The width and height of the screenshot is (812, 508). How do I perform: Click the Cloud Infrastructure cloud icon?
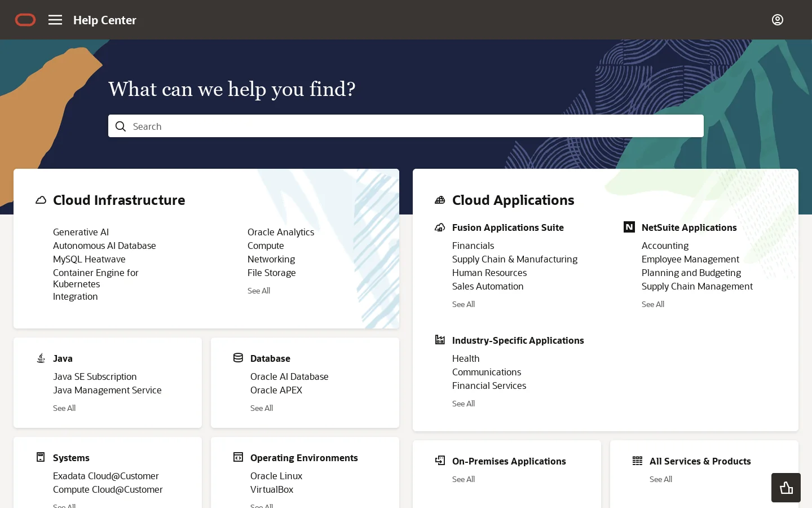pos(41,200)
